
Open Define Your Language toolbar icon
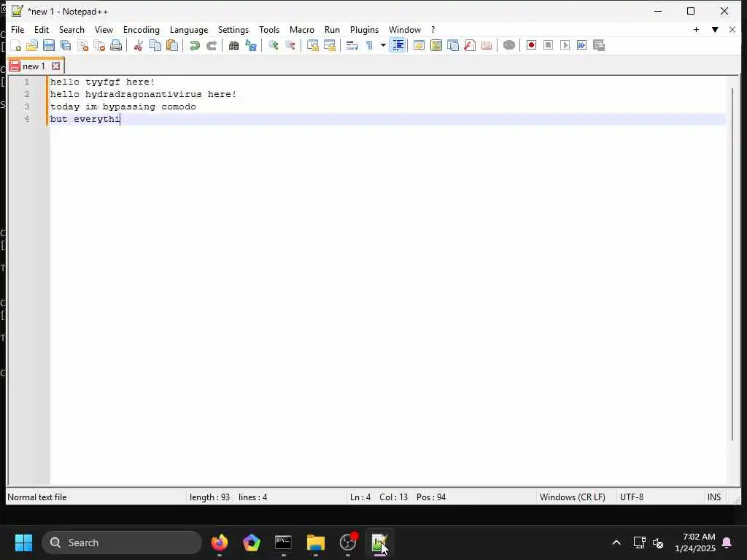click(x=419, y=46)
